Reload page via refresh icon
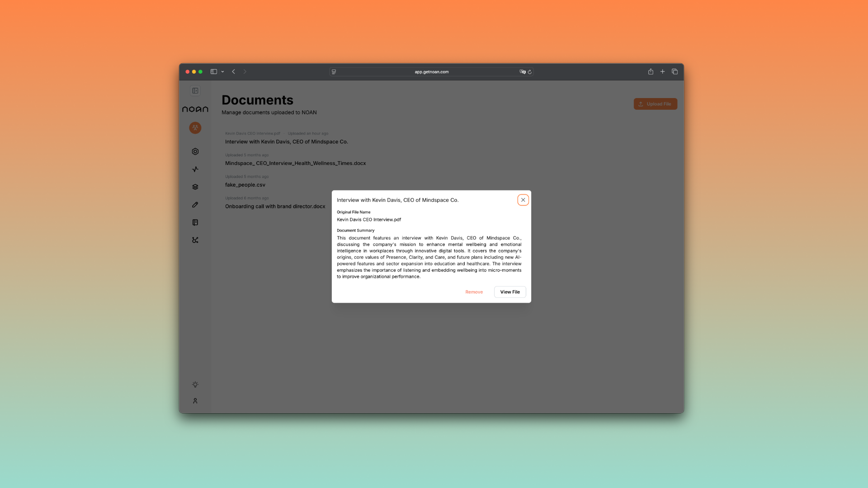The width and height of the screenshot is (868, 488). coord(529,72)
